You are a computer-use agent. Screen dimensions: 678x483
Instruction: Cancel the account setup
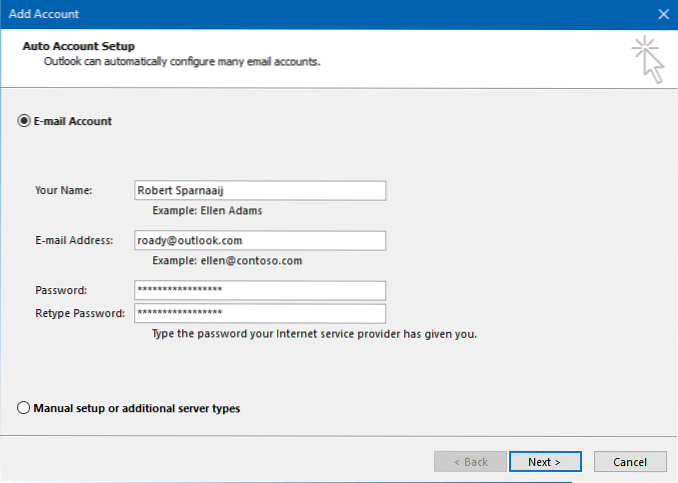[629, 462]
